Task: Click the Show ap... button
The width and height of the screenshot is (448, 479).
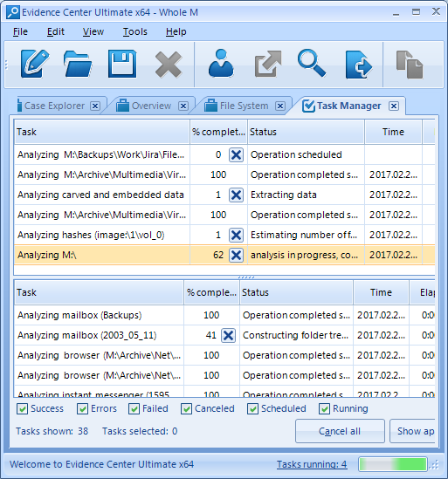Action: click(x=413, y=431)
